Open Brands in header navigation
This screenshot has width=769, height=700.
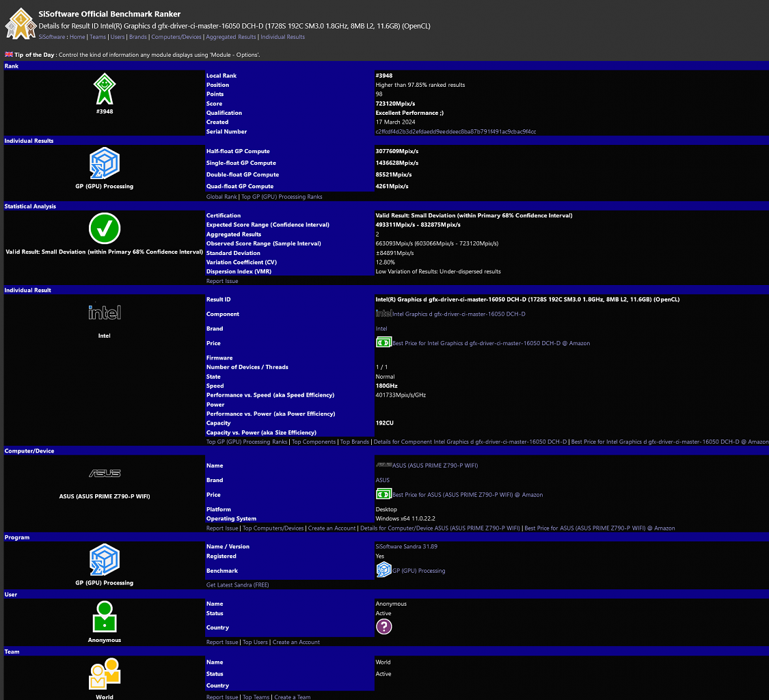(138, 37)
